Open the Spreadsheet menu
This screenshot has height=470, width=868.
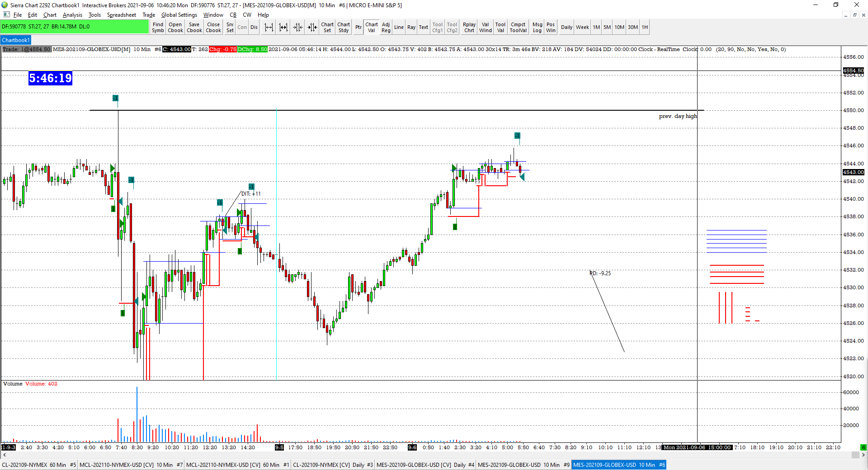121,15
